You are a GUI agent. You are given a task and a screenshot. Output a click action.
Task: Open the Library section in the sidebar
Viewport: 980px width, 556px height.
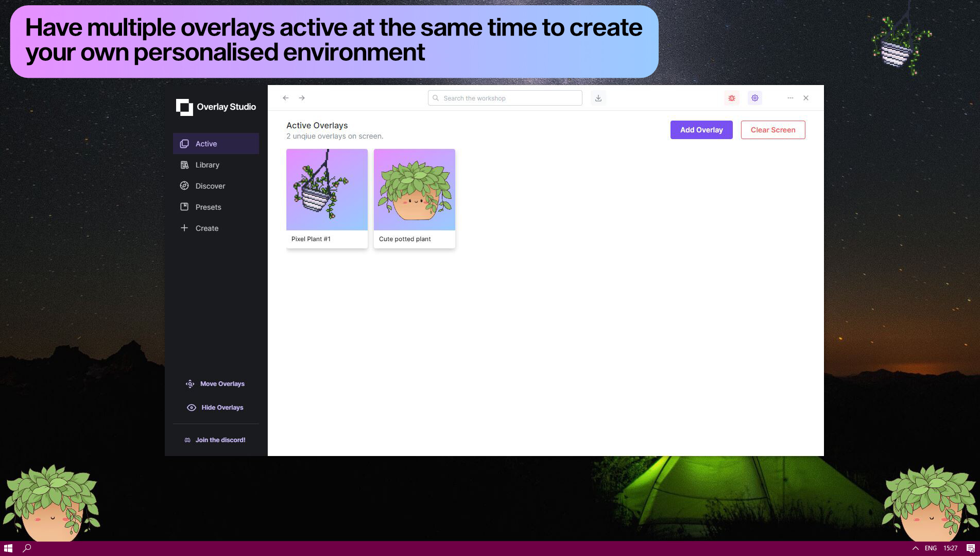(207, 165)
